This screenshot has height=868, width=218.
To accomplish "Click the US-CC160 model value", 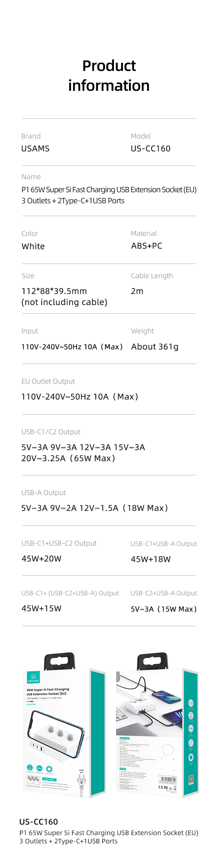I will pyautogui.click(x=150, y=149).
